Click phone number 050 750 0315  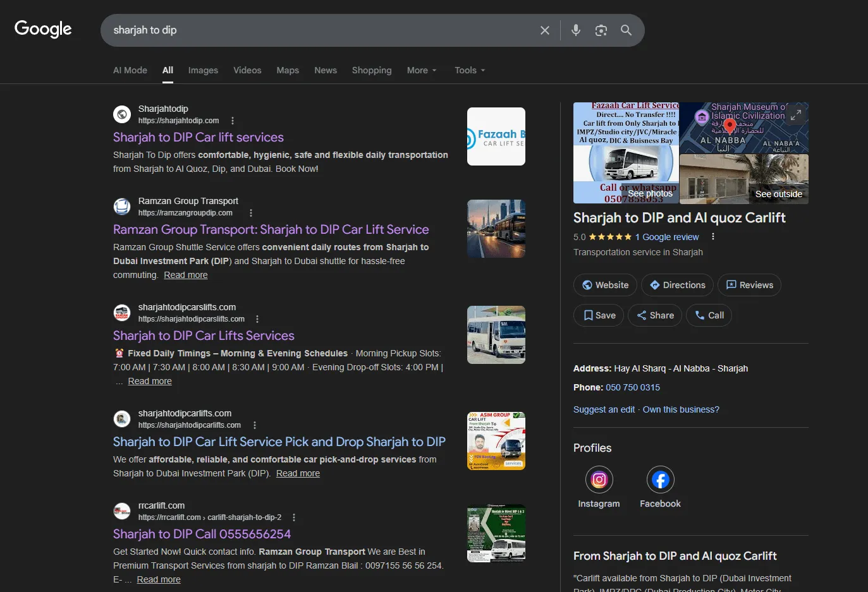(633, 387)
